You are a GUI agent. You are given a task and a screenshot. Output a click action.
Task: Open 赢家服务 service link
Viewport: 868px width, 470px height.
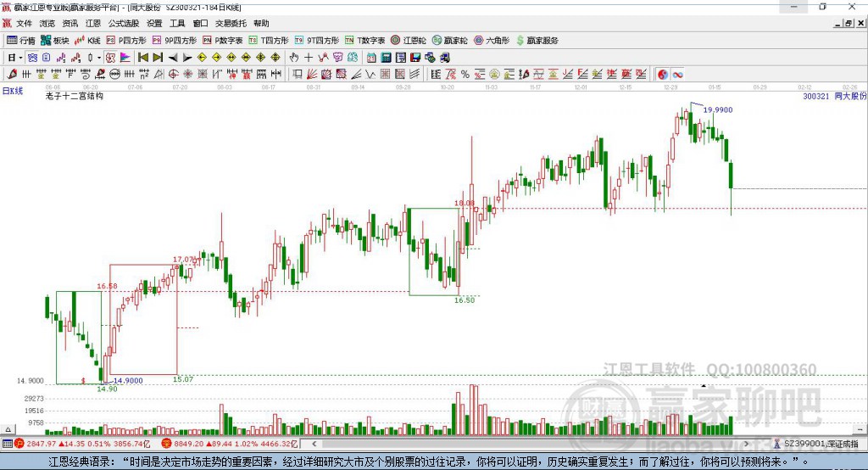[x=537, y=41]
